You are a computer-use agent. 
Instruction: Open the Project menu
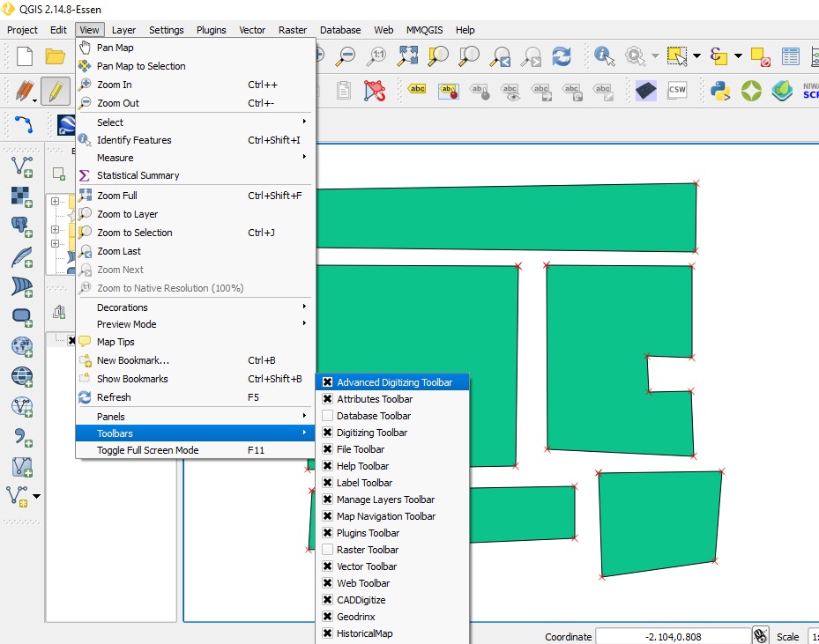(22, 30)
